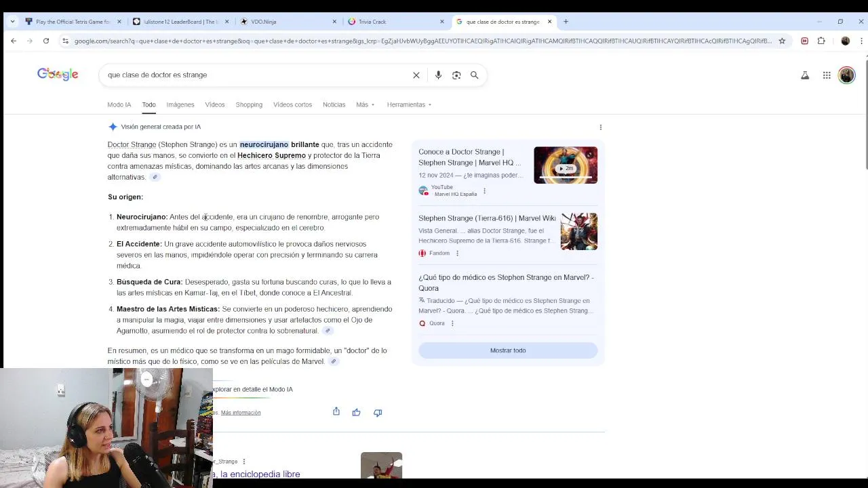This screenshot has height=488, width=868.
Task: Click the Visión general creada por IA label
Action: tap(161, 127)
